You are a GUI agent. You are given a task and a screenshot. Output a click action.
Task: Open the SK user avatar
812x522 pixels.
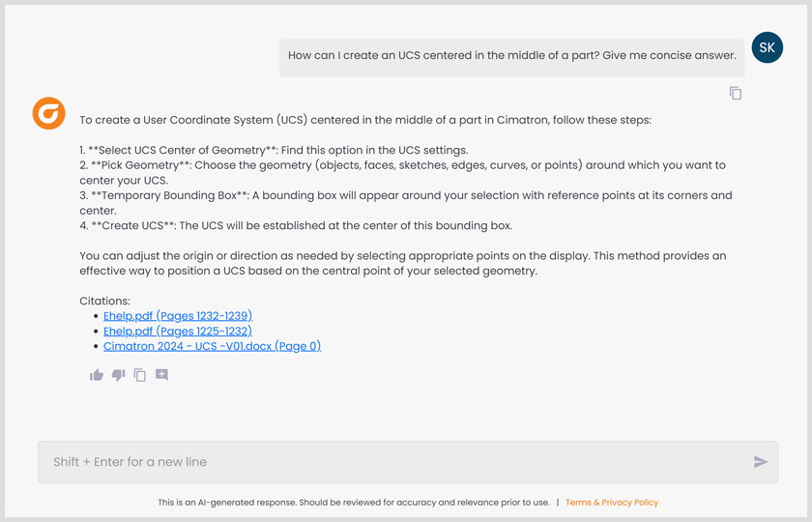pyautogui.click(x=767, y=47)
